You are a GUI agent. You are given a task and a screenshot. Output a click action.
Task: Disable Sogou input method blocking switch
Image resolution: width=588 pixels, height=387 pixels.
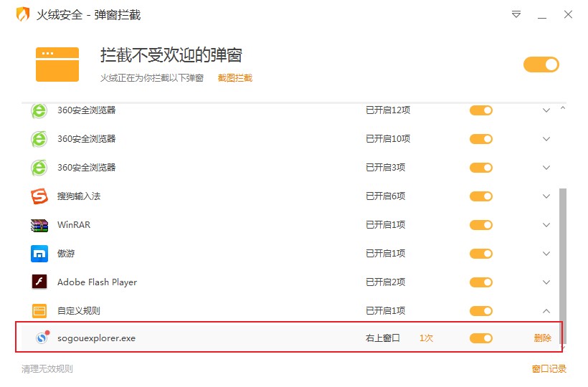(480, 196)
